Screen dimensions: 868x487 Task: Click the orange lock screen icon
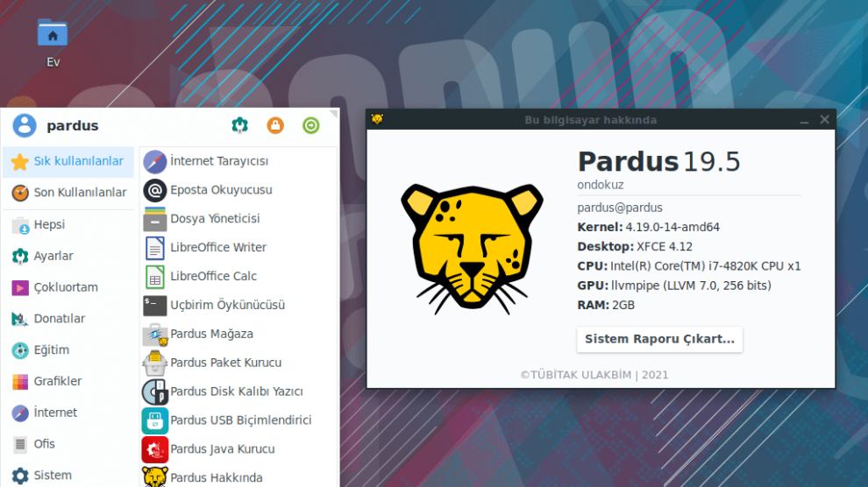(275, 125)
